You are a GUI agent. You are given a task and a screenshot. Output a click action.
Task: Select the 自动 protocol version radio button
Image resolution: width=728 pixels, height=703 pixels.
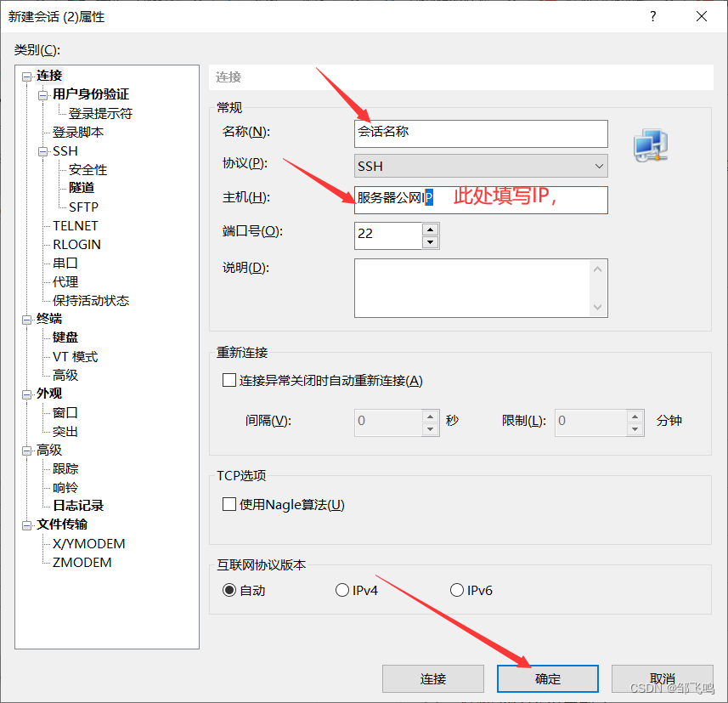229,590
